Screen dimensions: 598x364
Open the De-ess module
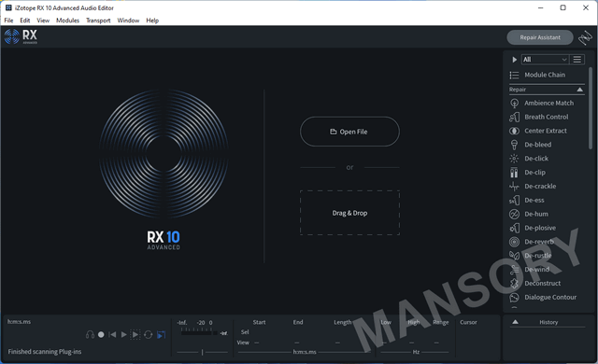[527, 201]
